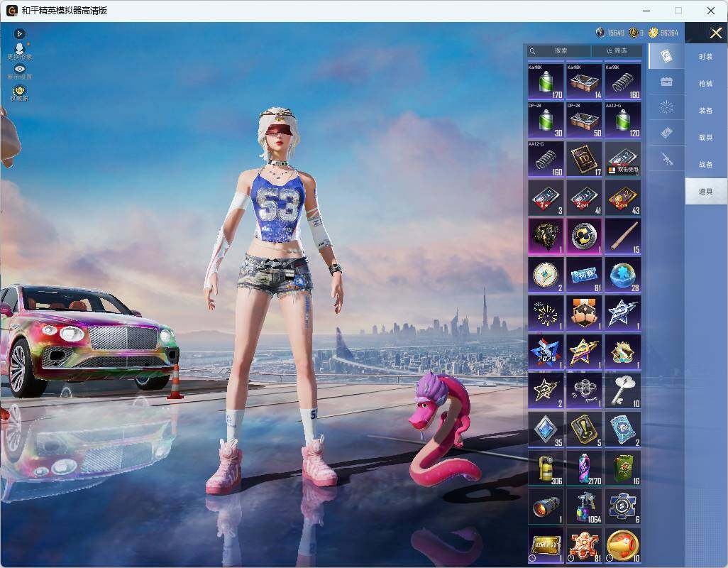The image size is (728, 568).
Task: Select the rifle category icon
Action: pos(666,159)
